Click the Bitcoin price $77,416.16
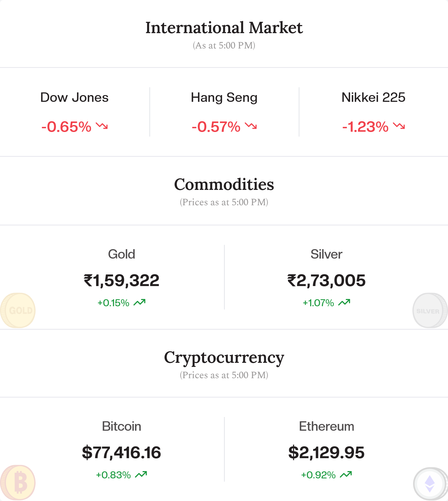Image resolution: width=448 pixels, height=501 pixels. click(122, 453)
